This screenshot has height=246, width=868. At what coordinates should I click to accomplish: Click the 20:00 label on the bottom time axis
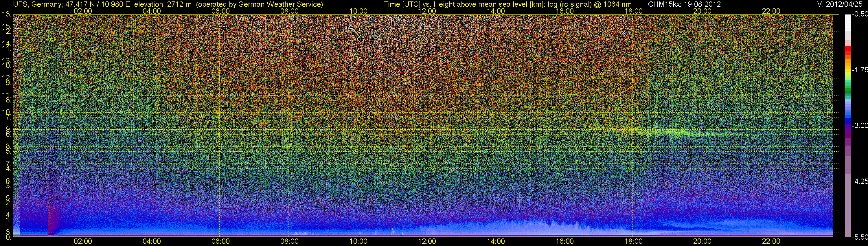pos(702,241)
